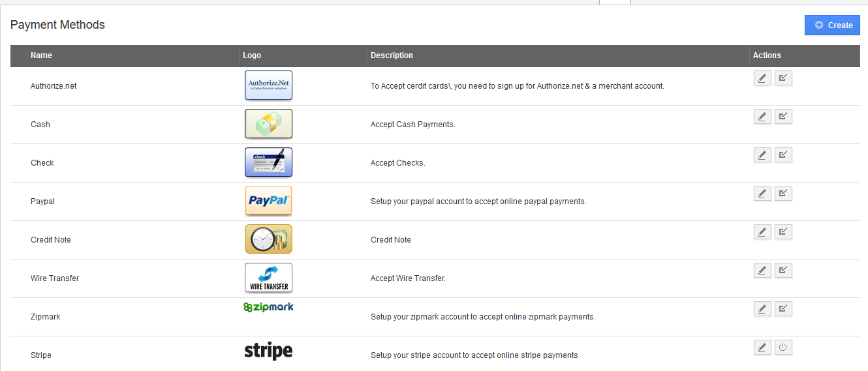Screen dimensions: 868x371
Task: Select the Stripe logo image
Action: tap(268, 351)
